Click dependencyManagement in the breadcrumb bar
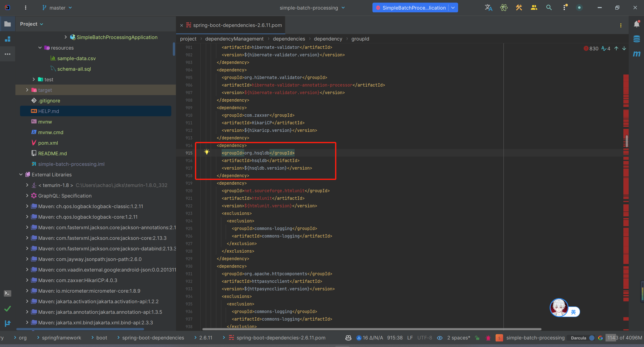Viewport: 644px width, 347px height. point(234,39)
